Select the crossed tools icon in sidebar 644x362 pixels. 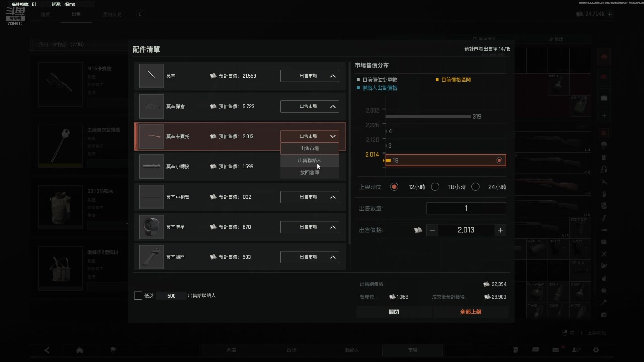coord(604,254)
